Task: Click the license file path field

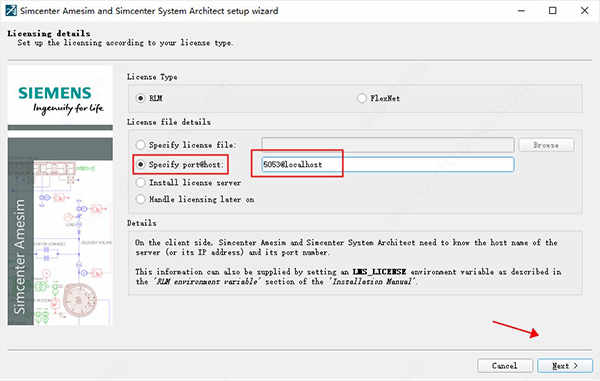Action: 388,145
